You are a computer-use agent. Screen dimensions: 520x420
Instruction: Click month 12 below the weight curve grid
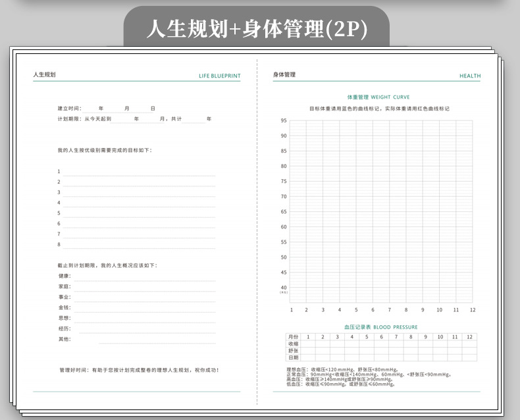473,310
